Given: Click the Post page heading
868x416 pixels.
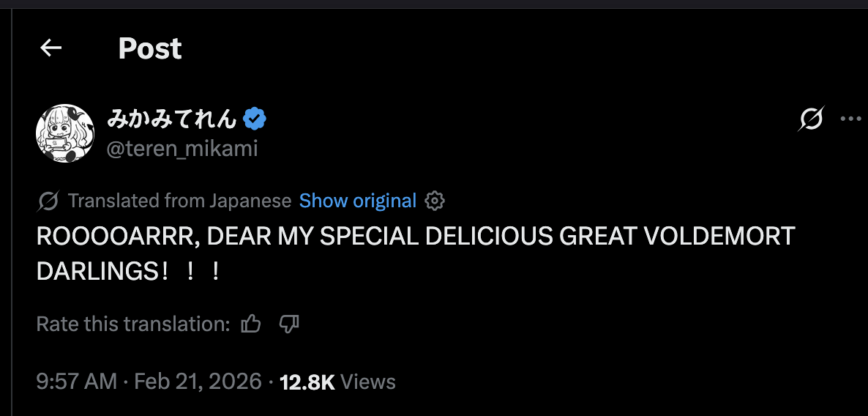Looking at the screenshot, I should (x=150, y=49).
